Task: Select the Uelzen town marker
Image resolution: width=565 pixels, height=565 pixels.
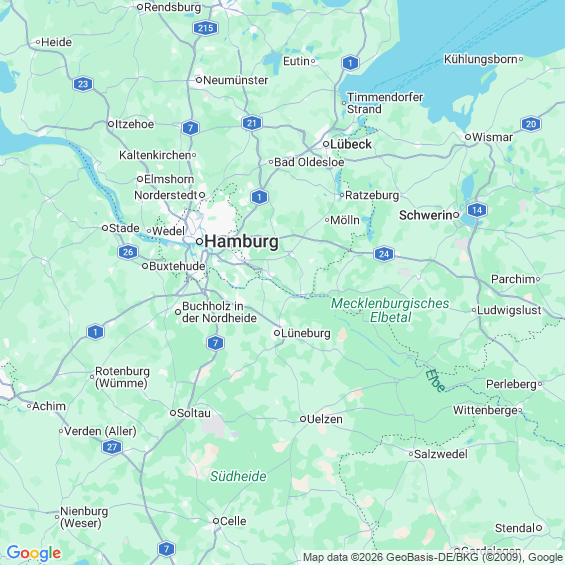Action: 303,419
